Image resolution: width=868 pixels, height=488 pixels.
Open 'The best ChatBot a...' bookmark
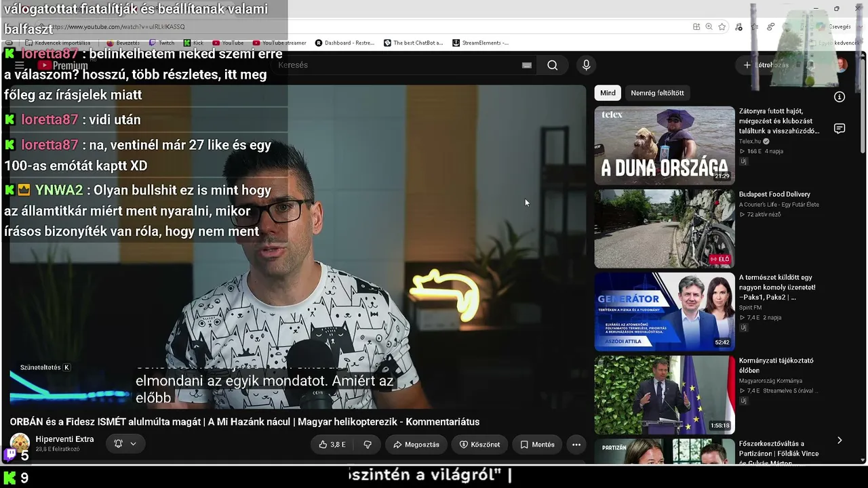[413, 43]
